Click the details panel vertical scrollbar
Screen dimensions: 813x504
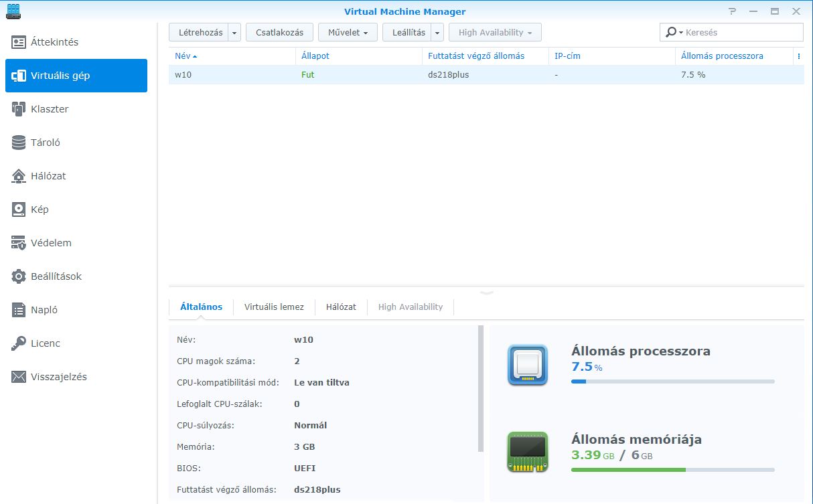click(480, 388)
